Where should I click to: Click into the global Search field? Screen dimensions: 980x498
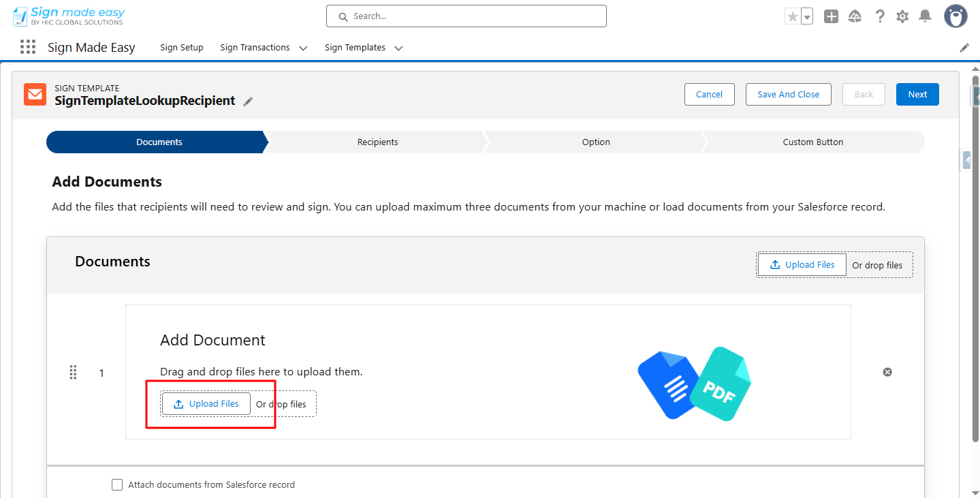[467, 16]
